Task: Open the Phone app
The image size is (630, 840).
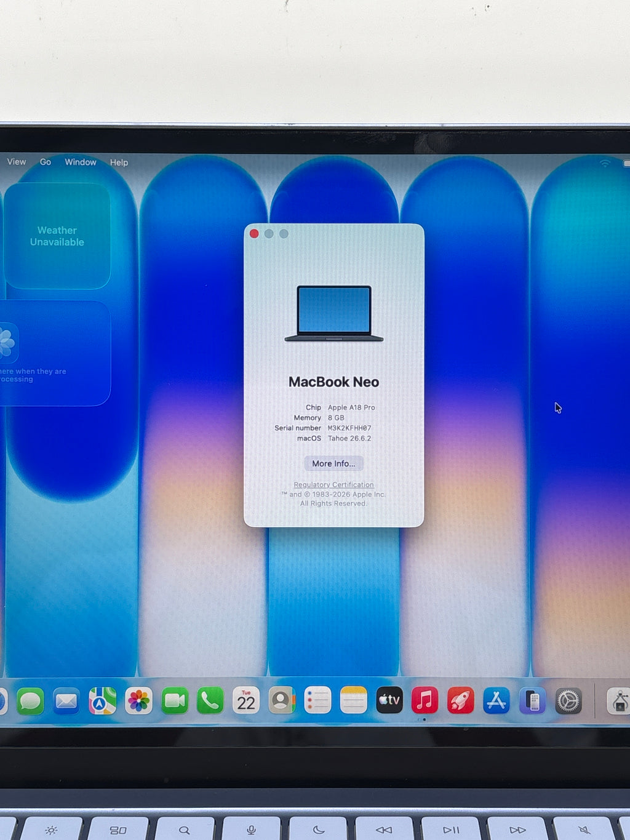Action: [x=210, y=701]
